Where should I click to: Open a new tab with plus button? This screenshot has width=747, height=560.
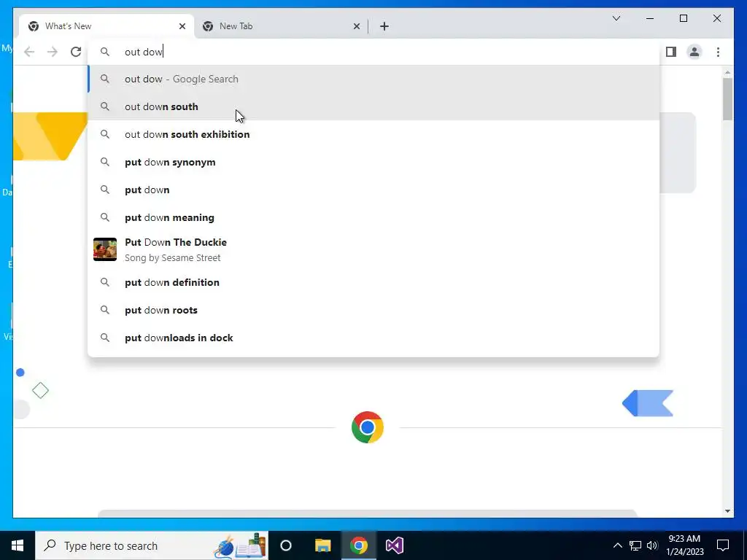(x=384, y=26)
